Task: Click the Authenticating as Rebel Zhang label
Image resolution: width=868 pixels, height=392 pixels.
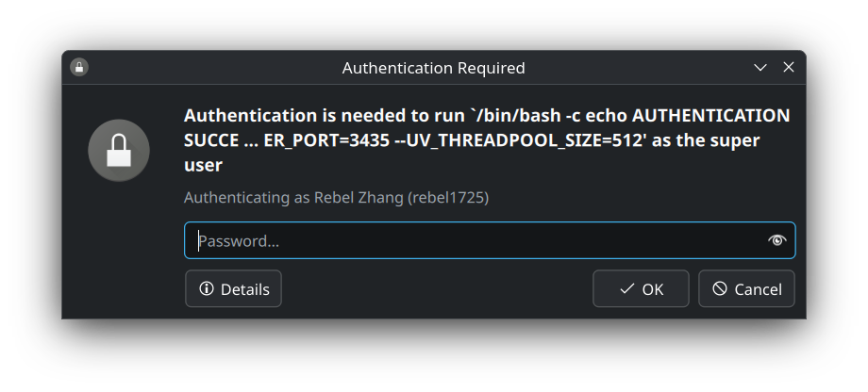Action: pyautogui.click(x=336, y=197)
